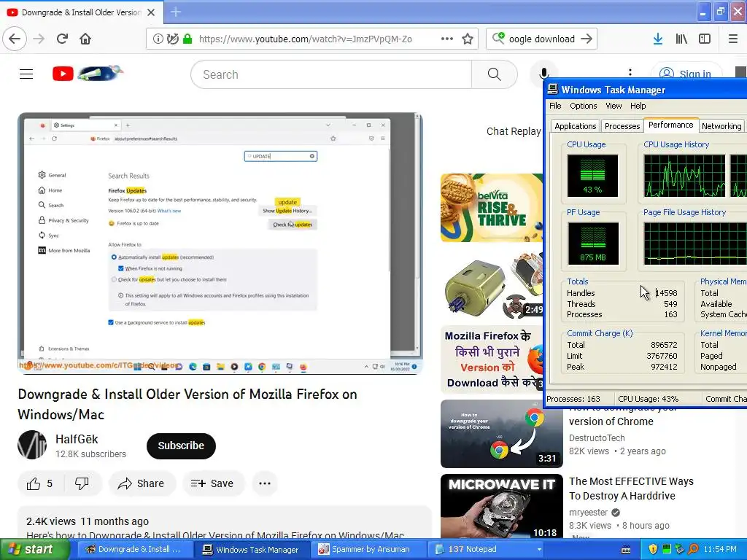The height and width of the screenshot is (560, 747).
Task: Subscribe to the HalfGēk channel
Action: pos(181,446)
